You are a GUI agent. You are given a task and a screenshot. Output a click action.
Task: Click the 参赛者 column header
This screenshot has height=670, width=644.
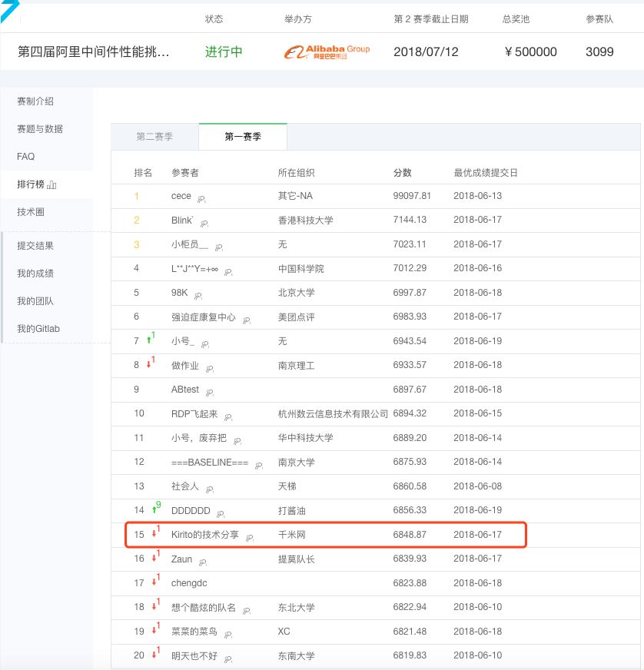tap(185, 173)
